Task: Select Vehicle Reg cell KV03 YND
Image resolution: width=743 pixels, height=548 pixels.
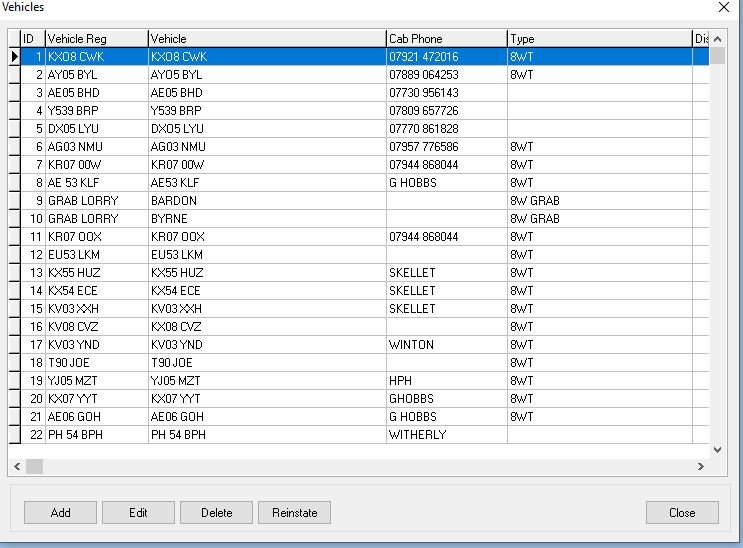Action: click(x=97, y=345)
